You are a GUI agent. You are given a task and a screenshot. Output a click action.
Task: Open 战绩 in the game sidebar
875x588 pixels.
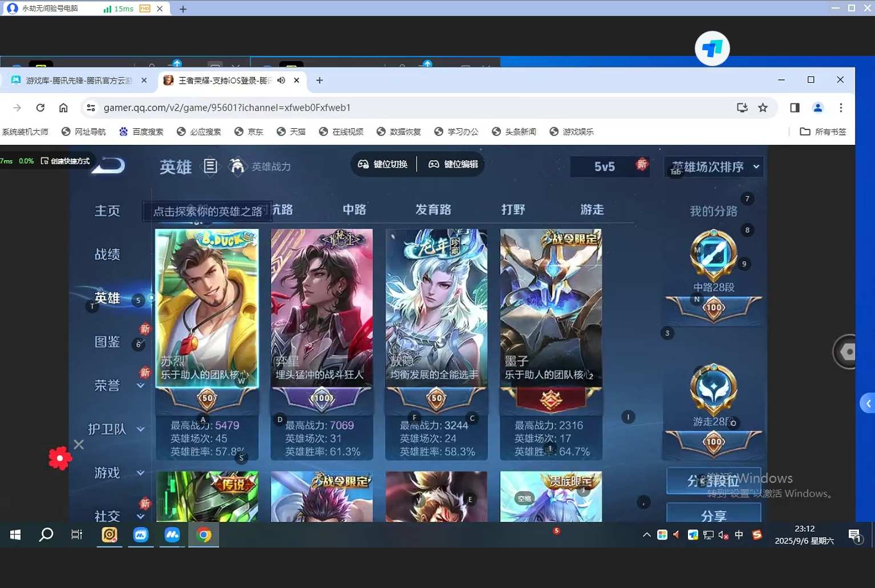pyautogui.click(x=107, y=254)
